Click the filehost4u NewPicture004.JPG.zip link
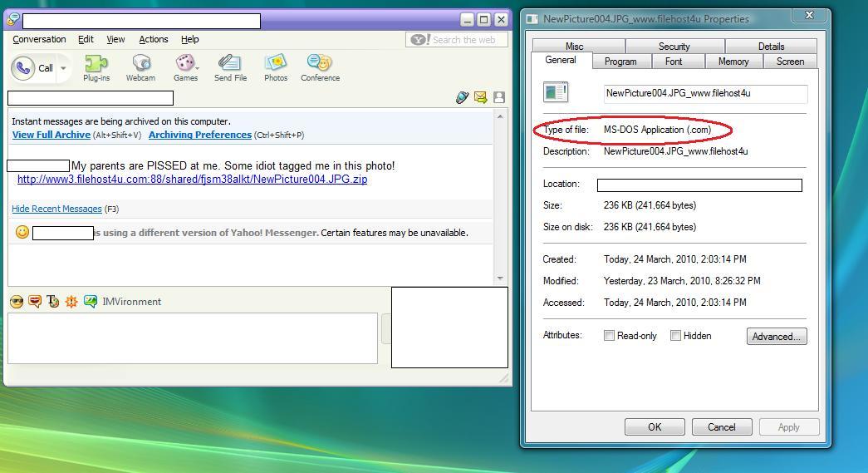868x473 pixels. point(192,179)
